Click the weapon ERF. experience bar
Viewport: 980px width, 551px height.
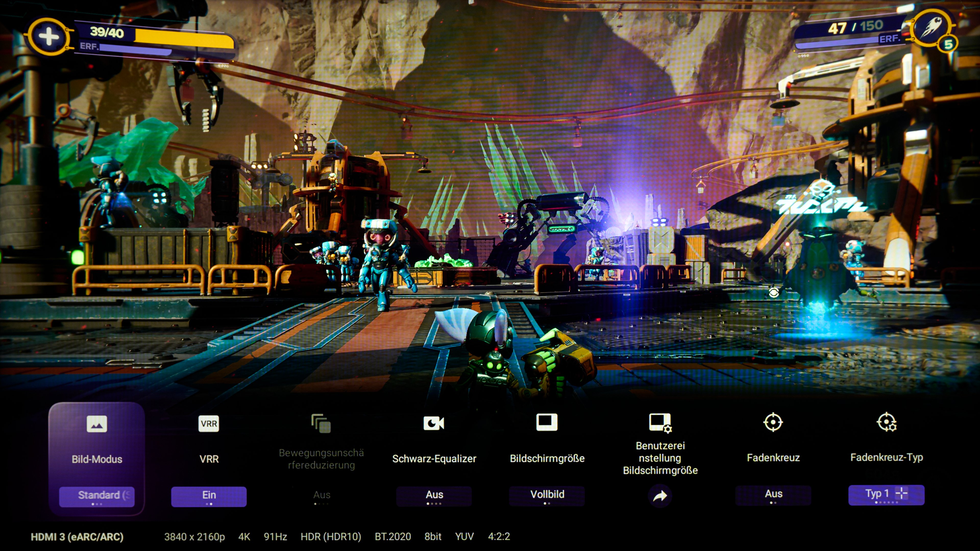837,43
